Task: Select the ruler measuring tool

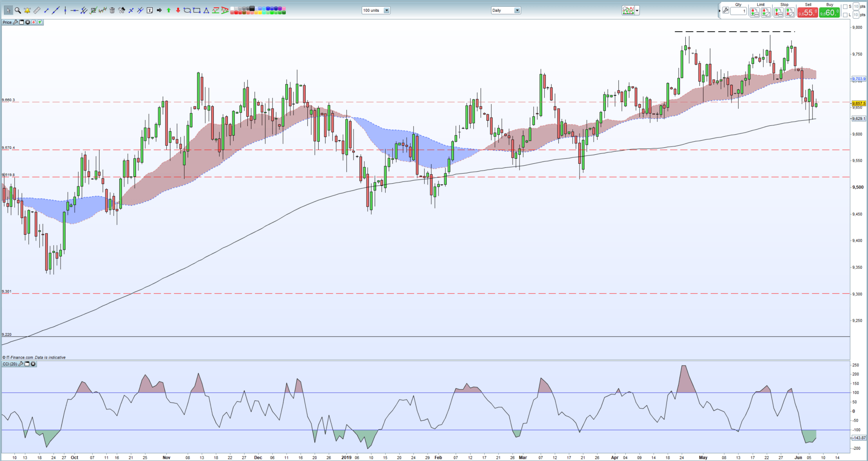Action: point(37,10)
